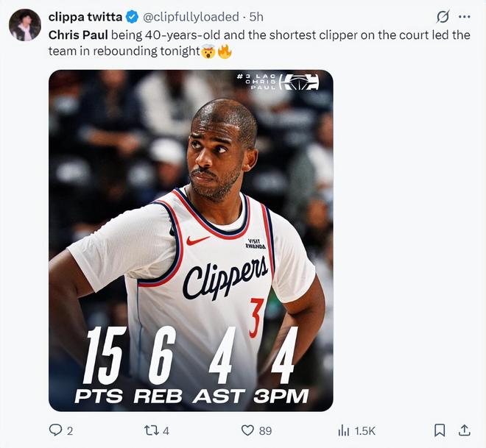Click the display name clippa twitta
486x448 pixels.
(x=85, y=16)
